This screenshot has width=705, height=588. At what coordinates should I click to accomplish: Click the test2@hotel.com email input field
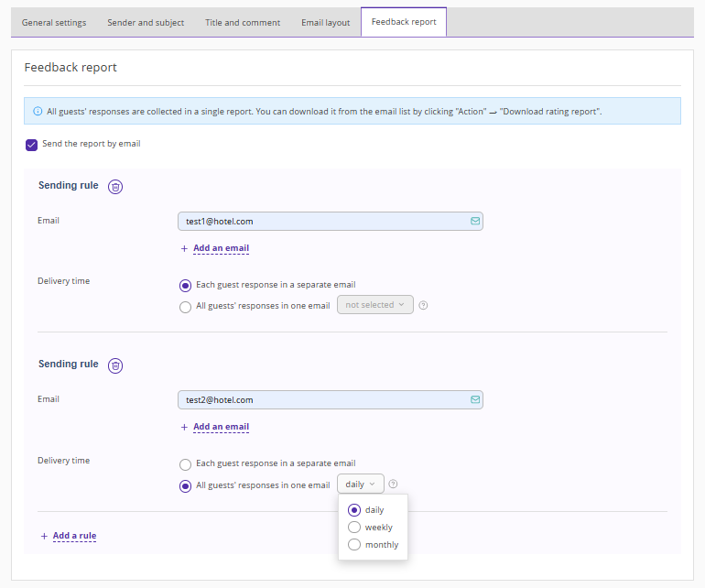(x=320, y=400)
